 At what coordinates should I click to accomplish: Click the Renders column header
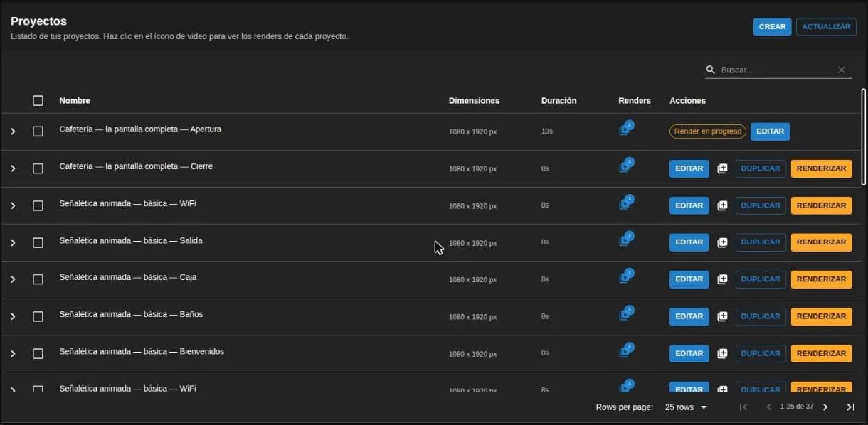tap(635, 100)
